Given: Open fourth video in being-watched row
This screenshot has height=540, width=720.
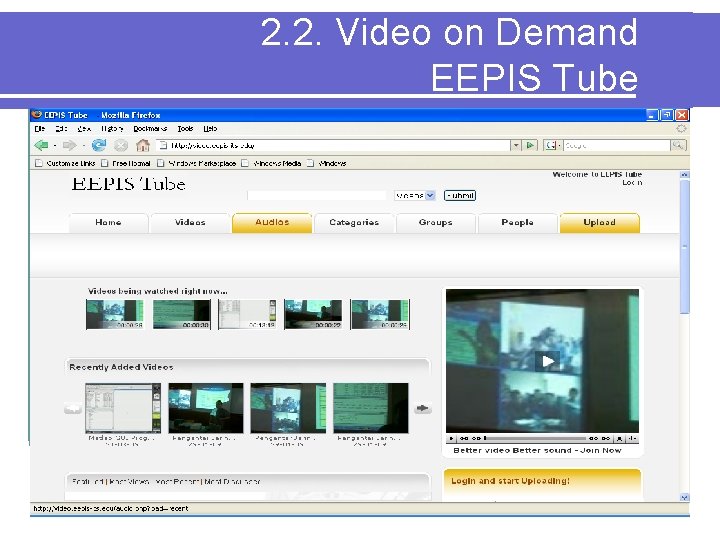Looking at the screenshot, I should (x=313, y=315).
